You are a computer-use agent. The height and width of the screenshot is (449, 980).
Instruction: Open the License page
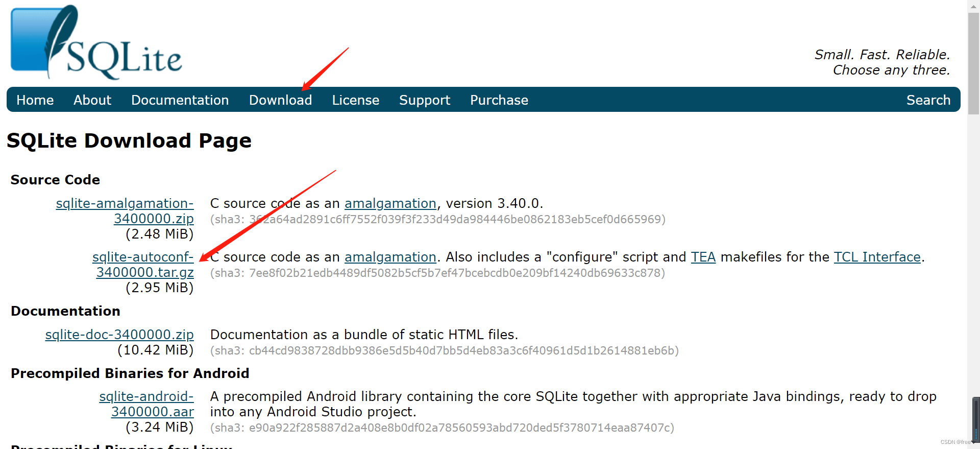coord(356,100)
